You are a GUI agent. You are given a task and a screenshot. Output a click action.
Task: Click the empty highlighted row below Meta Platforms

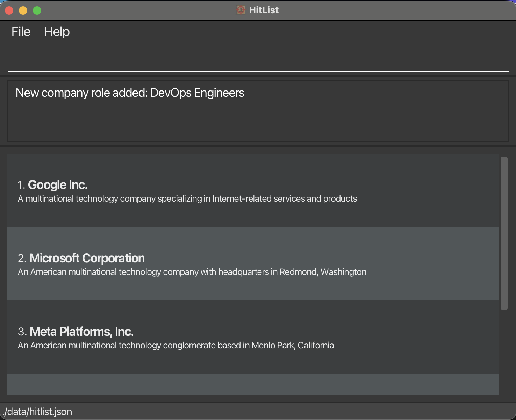245,384
